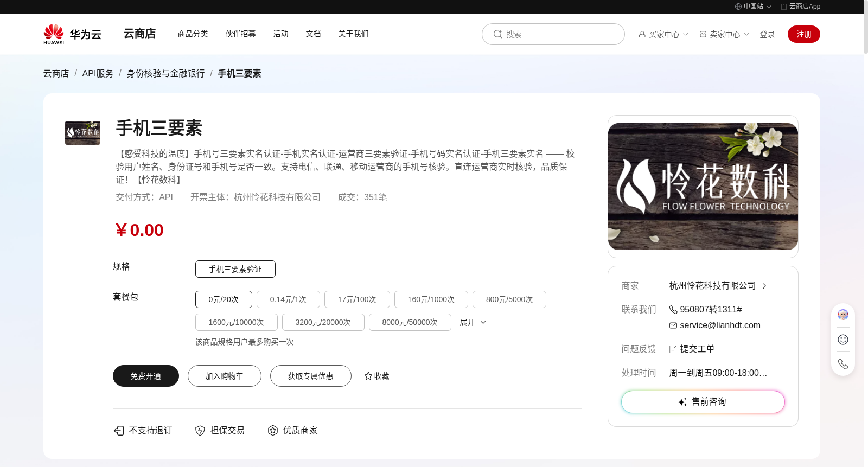The height and width of the screenshot is (467, 868).
Task: Select the 1600元/10000次 package
Action: click(237, 322)
